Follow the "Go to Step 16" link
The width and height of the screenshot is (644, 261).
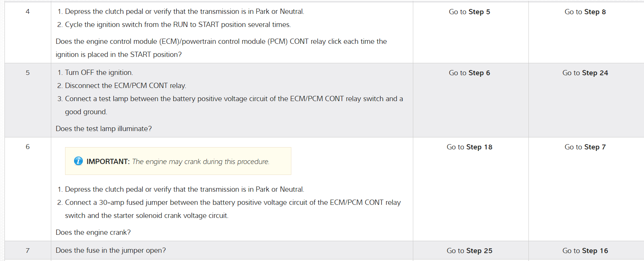(585, 251)
